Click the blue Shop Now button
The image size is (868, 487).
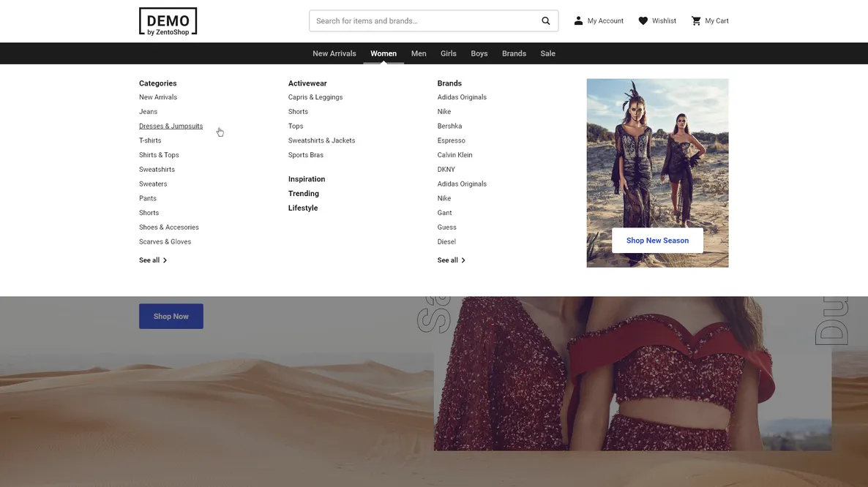pyautogui.click(x=171, y=316)
